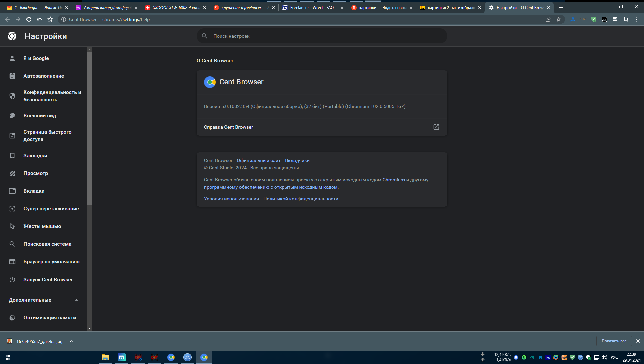
Task: Click the site info icon in address bar
Action: pos(63,19)
